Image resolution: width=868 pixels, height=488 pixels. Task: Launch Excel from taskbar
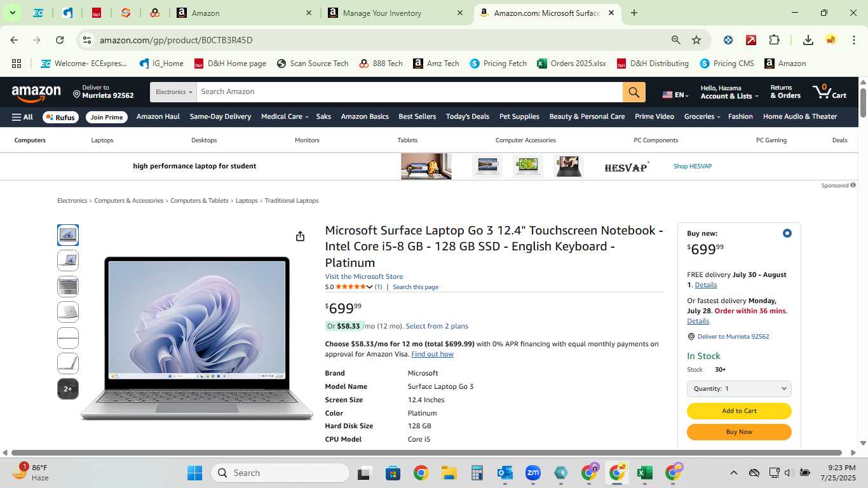point(645,473)
